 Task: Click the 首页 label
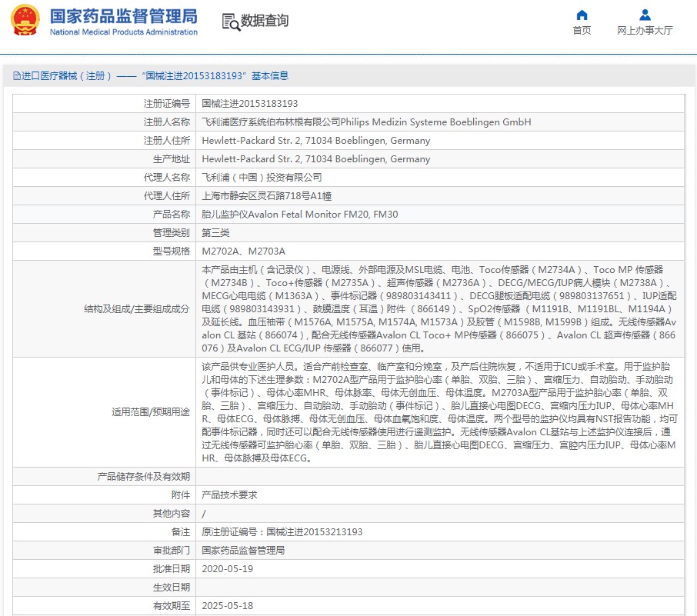582,30
